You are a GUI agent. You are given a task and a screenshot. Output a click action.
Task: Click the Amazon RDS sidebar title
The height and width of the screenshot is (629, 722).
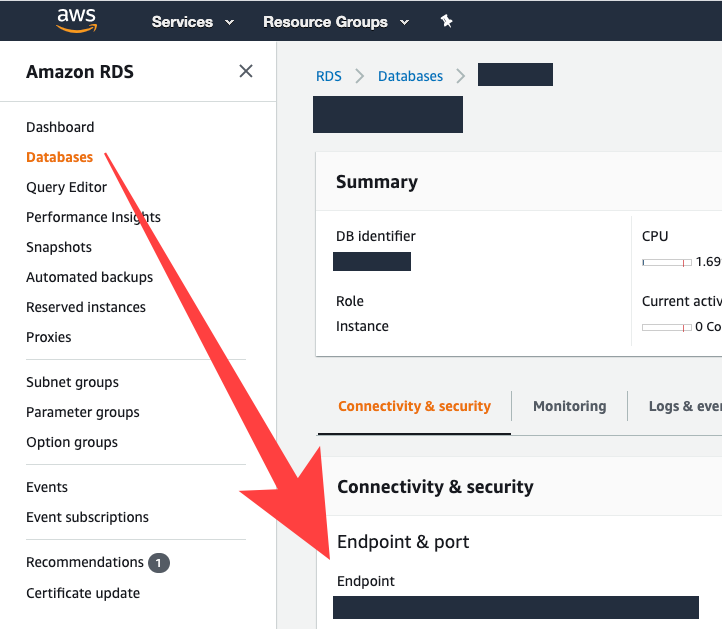click(80, 72)
